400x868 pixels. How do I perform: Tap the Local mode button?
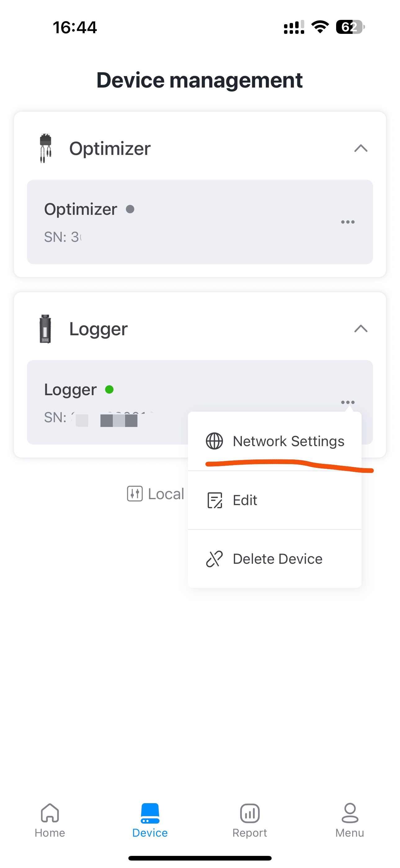(166, 494)
